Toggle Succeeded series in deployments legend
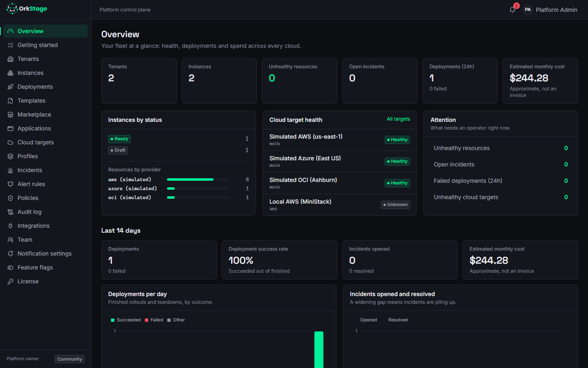The height and width of the screenshot is (368, 588). (126, 320)
